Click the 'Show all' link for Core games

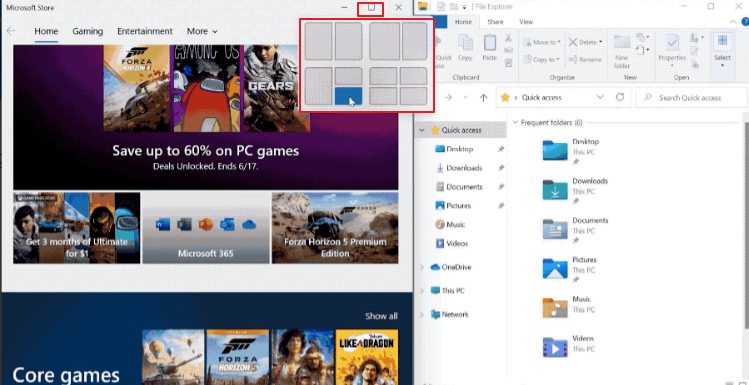(x=381, y=316)
